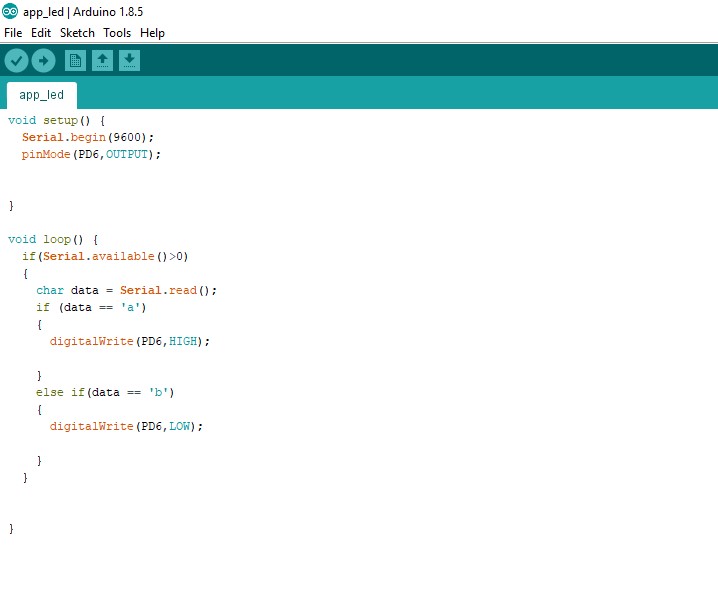Open the Help menu
Screen dimensions: 718x611
pyautogui.click(x=152, y=33)
